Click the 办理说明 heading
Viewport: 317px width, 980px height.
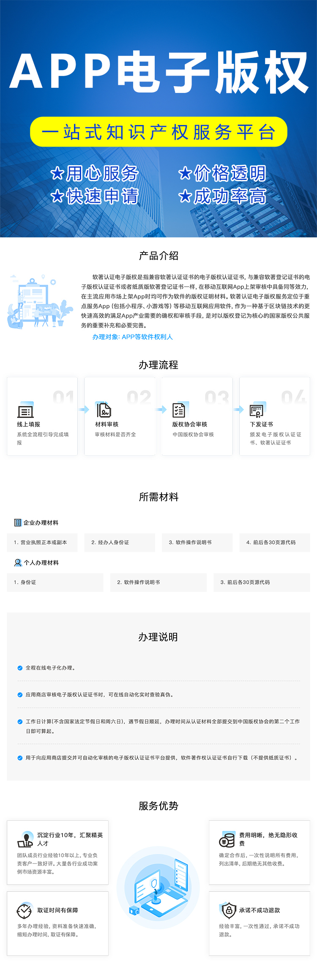158,637
